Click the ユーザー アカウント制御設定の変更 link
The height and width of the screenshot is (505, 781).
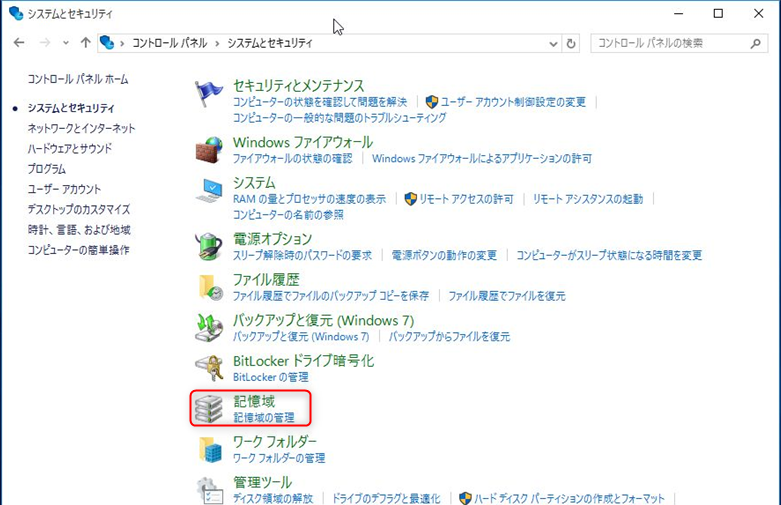(513, 102)
